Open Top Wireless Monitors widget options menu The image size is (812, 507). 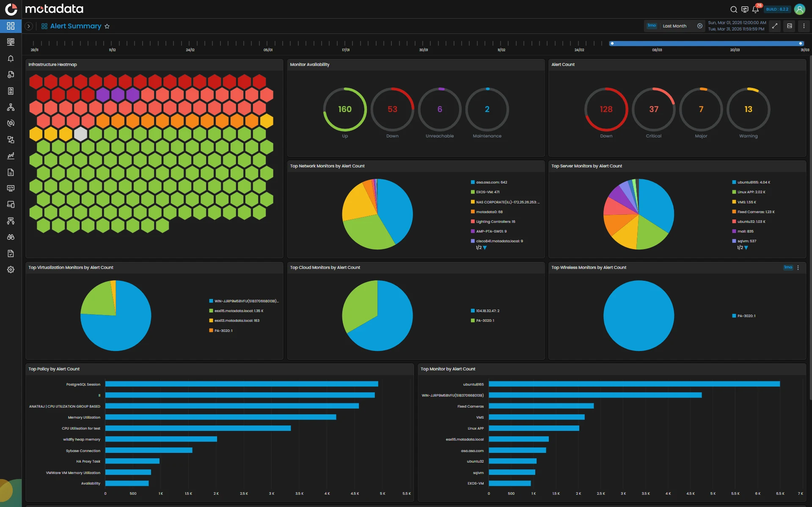coord(798,268)
